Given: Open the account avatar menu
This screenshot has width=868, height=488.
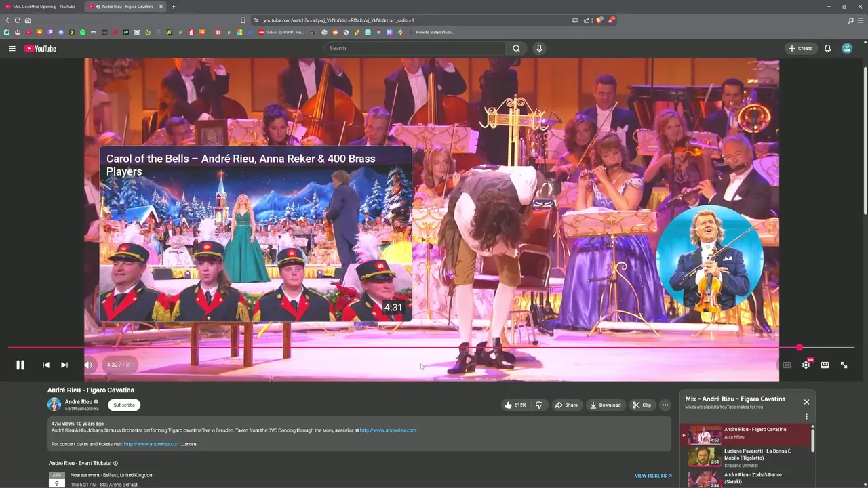Looking at the screenshot, I should 847,48.
